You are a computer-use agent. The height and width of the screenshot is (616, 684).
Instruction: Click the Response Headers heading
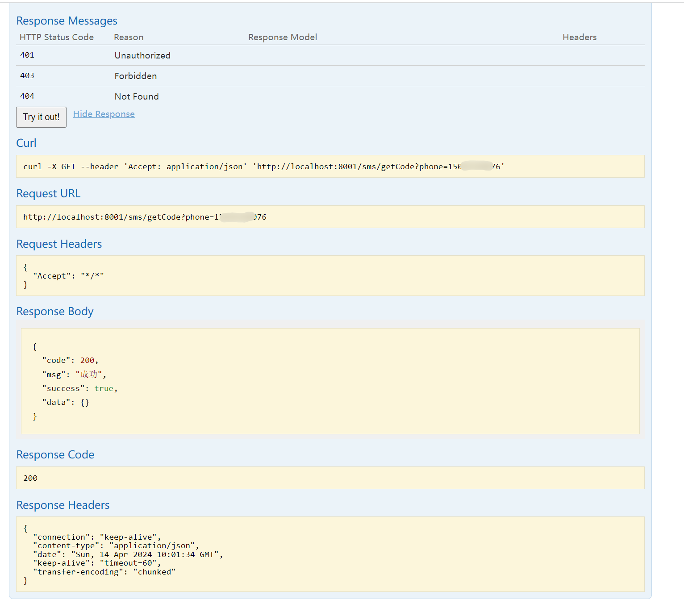(63, 505)
